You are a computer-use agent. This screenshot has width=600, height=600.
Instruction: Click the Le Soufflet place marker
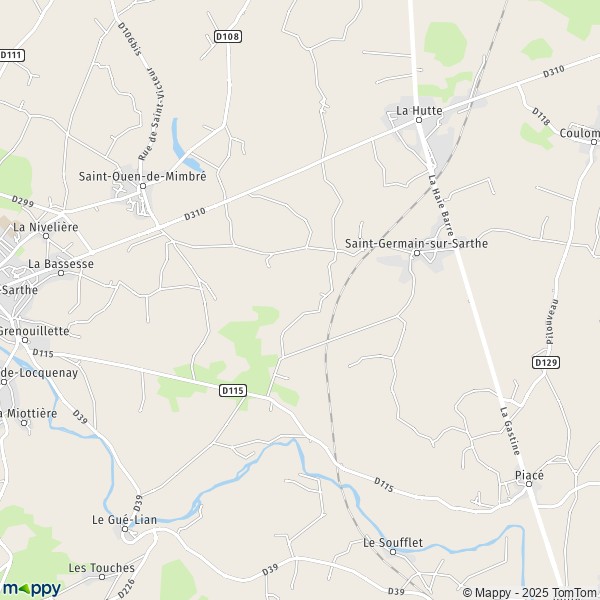tap(393, 552)
